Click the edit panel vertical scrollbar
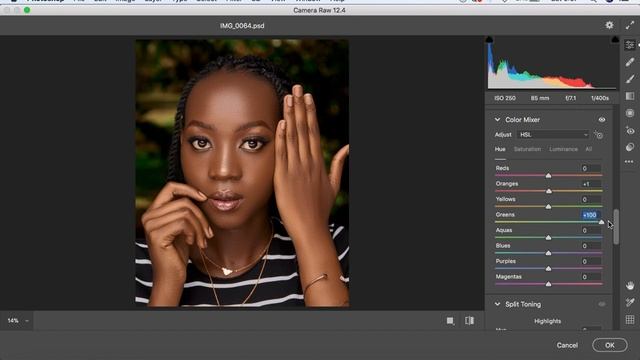The image size is (640, 360). [x=616, y=227]
